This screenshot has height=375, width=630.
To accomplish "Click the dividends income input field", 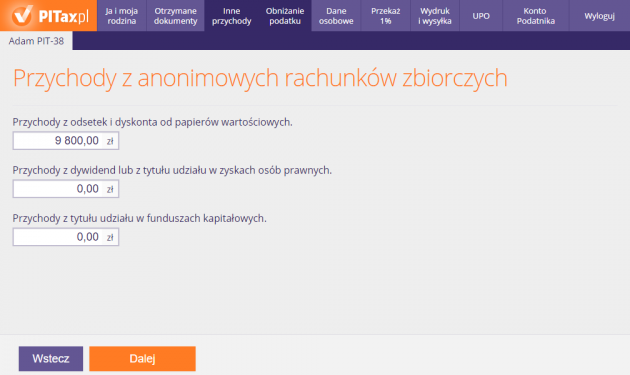I will (x=65, y=189).
